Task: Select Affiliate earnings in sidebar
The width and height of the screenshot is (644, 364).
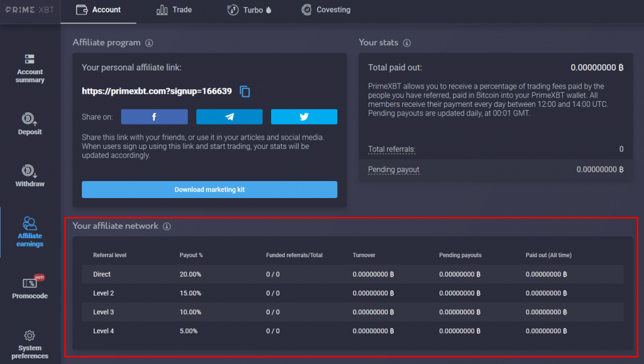Action: pyautogui.click(x=30, y=232)
